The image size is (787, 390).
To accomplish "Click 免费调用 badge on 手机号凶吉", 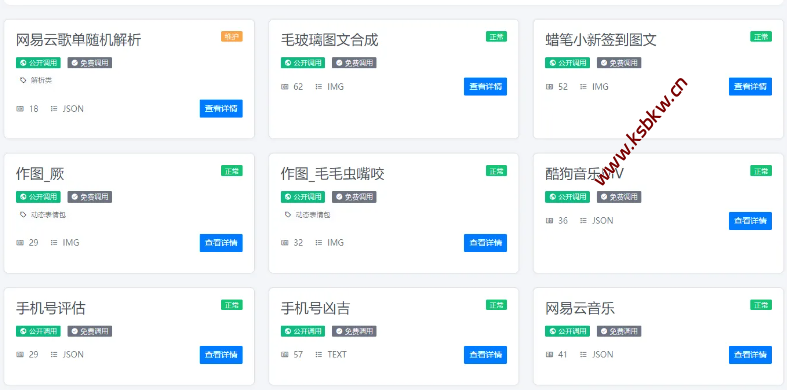I will (x=354, y=331).
